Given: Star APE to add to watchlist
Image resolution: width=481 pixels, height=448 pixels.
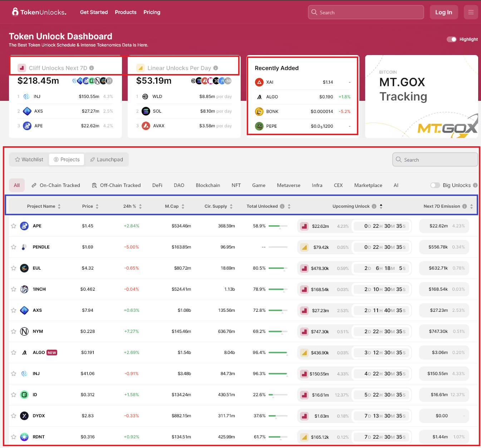Looking at the screenshot, I should click(14, 226).
